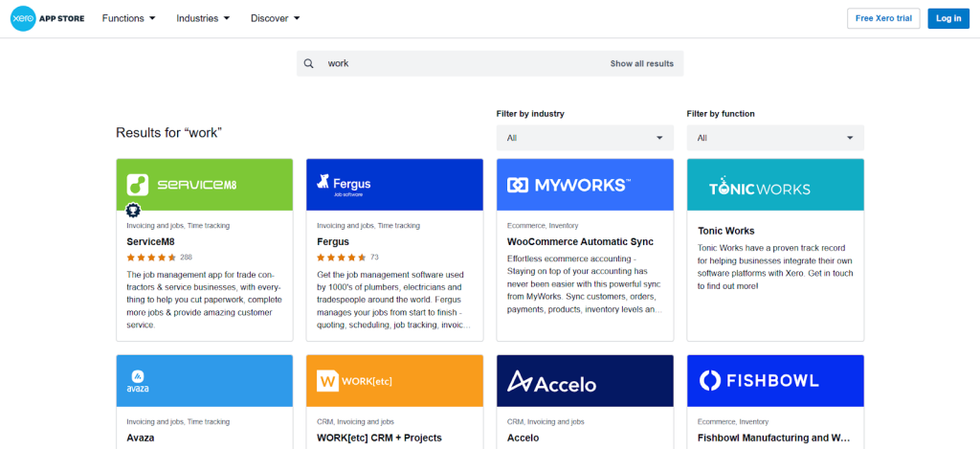Click the Xero App Store logo
The width and height of the screenshot is (980, 449).
click(x=48, y=19)
